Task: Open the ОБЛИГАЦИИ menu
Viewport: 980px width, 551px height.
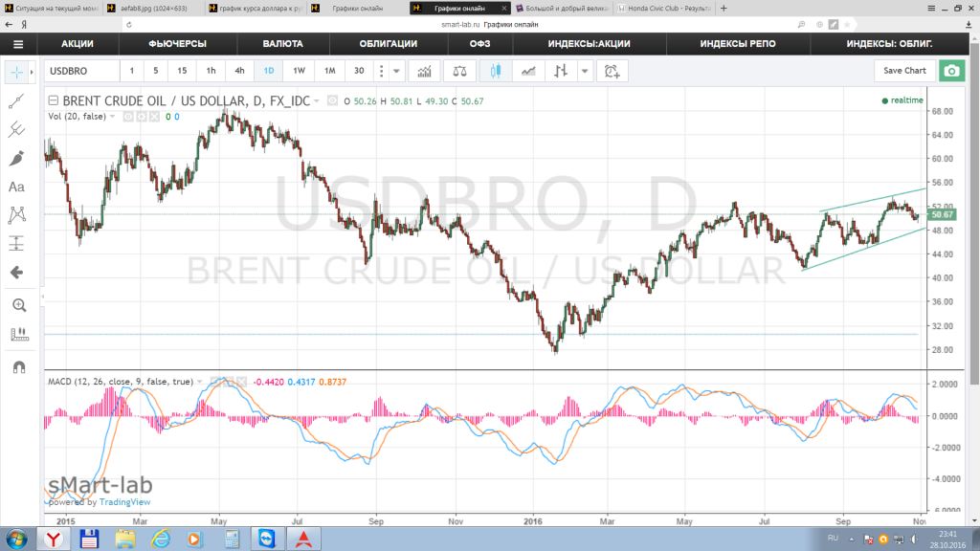Action: [388, 44]
